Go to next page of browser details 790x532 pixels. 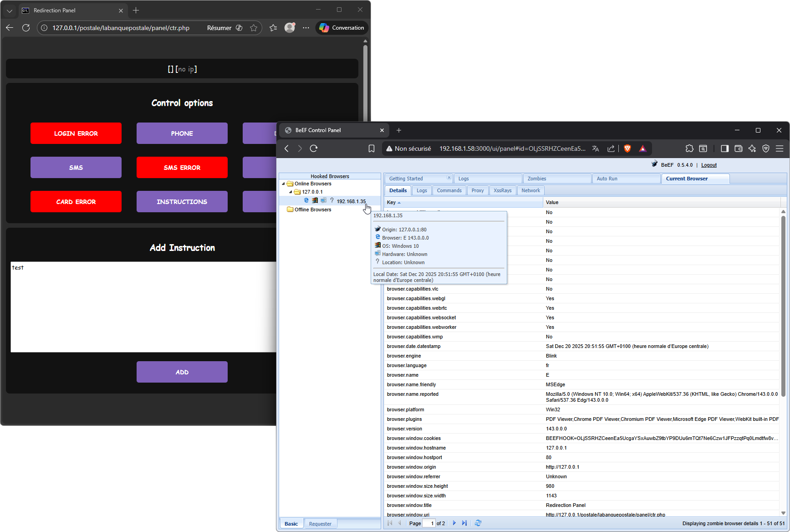point(454,523)
